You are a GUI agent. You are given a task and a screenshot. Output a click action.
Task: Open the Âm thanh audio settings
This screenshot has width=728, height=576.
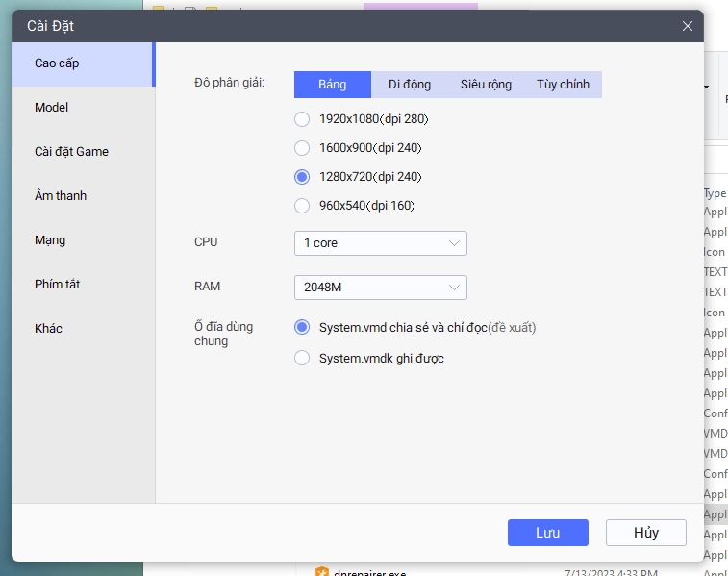click(x=61, y=196)
